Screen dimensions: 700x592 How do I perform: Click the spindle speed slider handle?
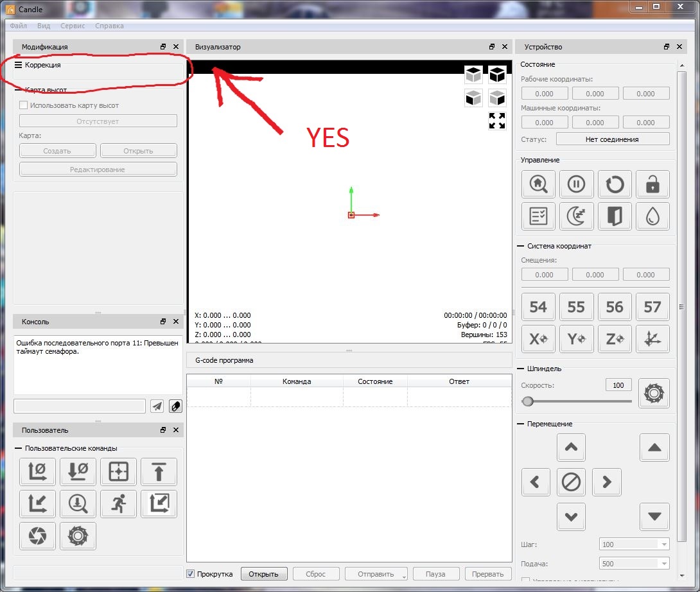[528, 401]
